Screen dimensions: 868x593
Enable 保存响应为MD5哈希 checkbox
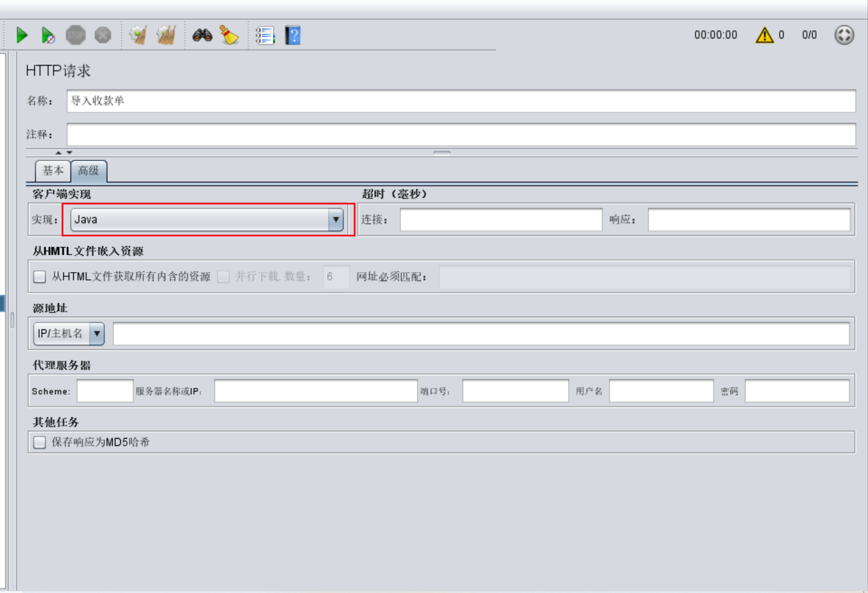(40, 442)
